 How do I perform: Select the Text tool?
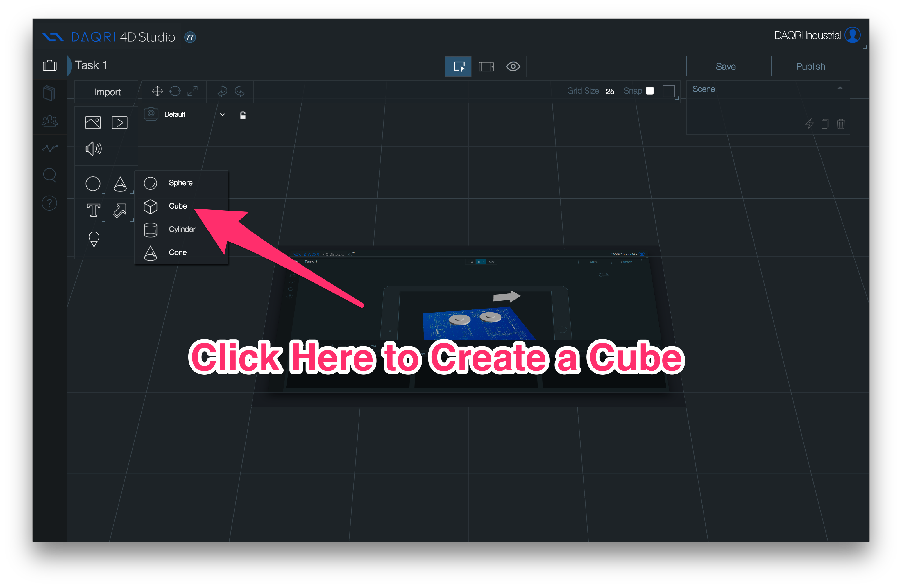tap(94, 210)
